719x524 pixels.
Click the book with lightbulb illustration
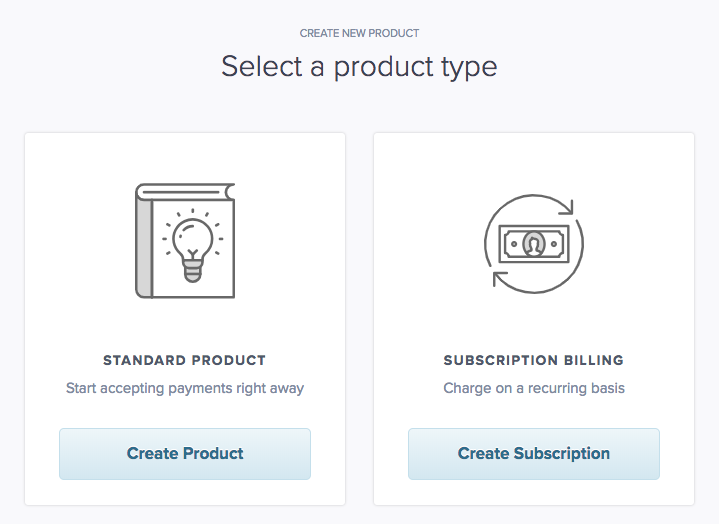(185, 241)
